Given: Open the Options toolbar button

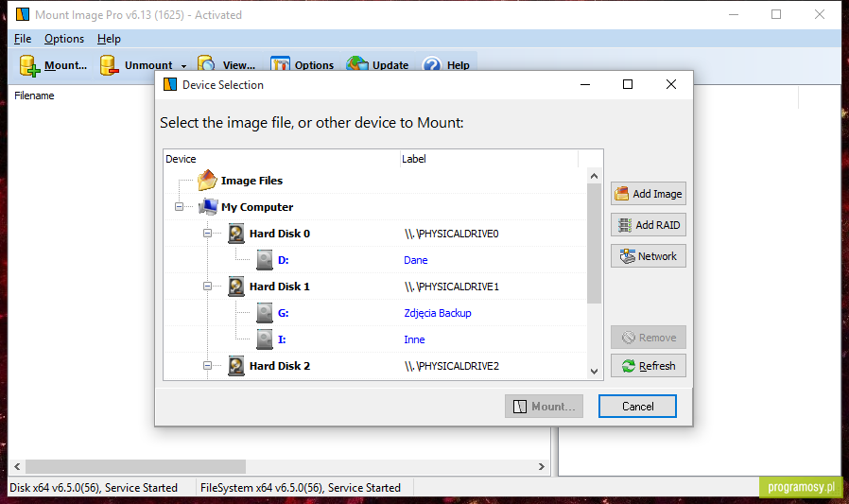Looking at the screenshot, I should point(303,64).
